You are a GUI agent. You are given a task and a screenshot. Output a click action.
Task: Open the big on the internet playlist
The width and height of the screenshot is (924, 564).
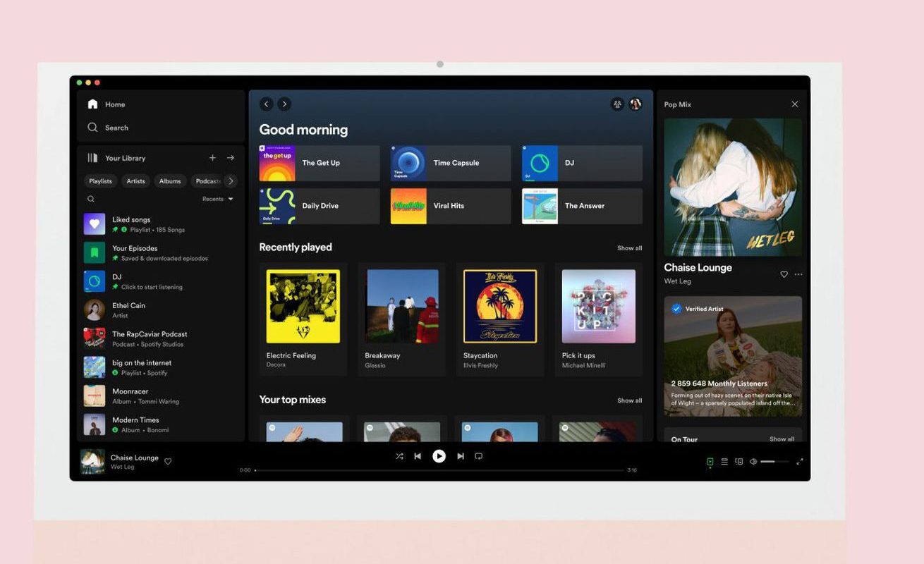[161, 367]
